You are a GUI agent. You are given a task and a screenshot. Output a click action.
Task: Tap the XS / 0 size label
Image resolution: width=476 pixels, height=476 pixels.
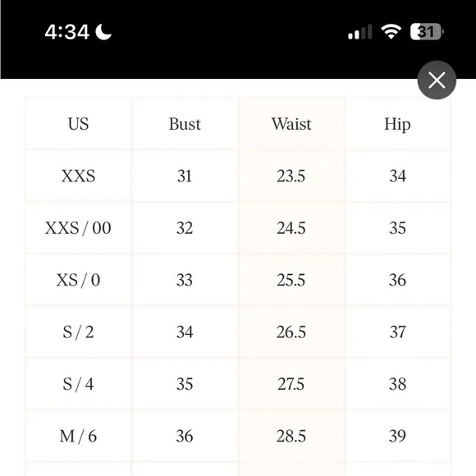point(78,280)
